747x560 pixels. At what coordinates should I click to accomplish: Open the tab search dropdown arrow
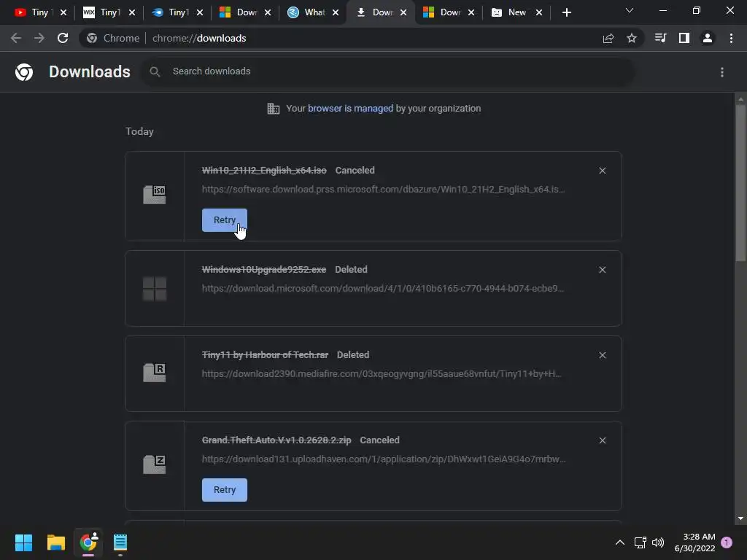click(x=630, y=10)
